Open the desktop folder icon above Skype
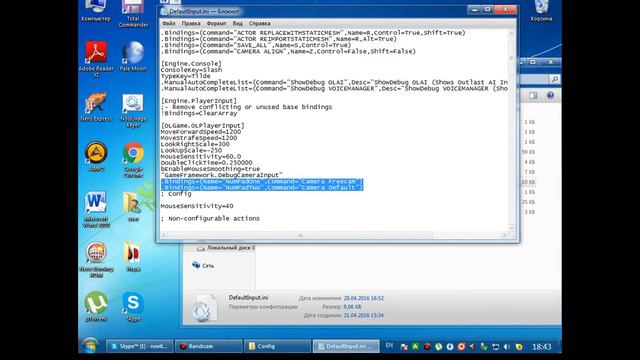 133,256
